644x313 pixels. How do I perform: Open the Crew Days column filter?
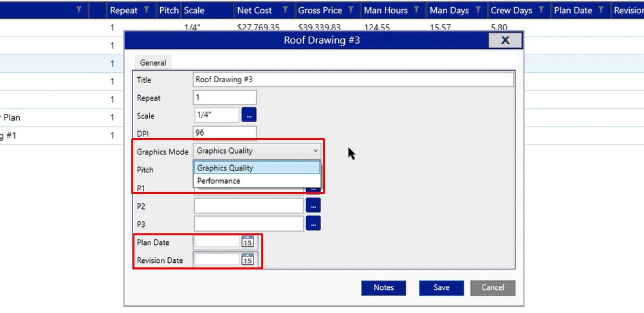542,10
